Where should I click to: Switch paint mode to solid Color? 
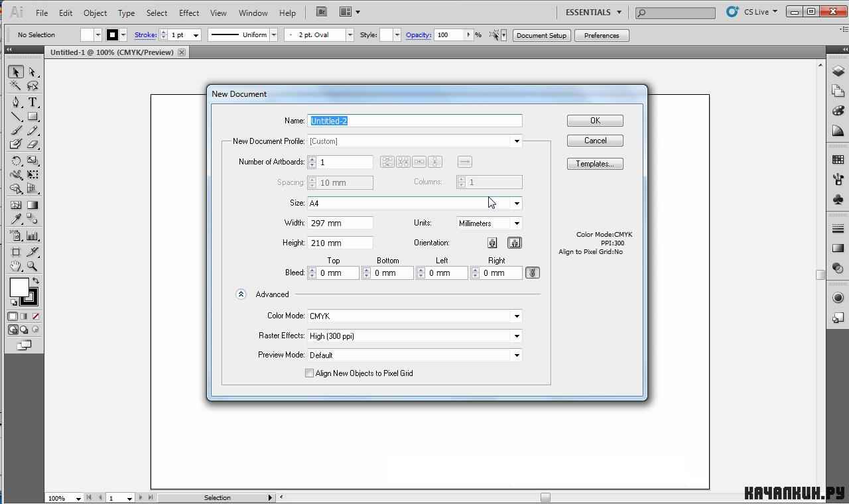pos(13,316)
